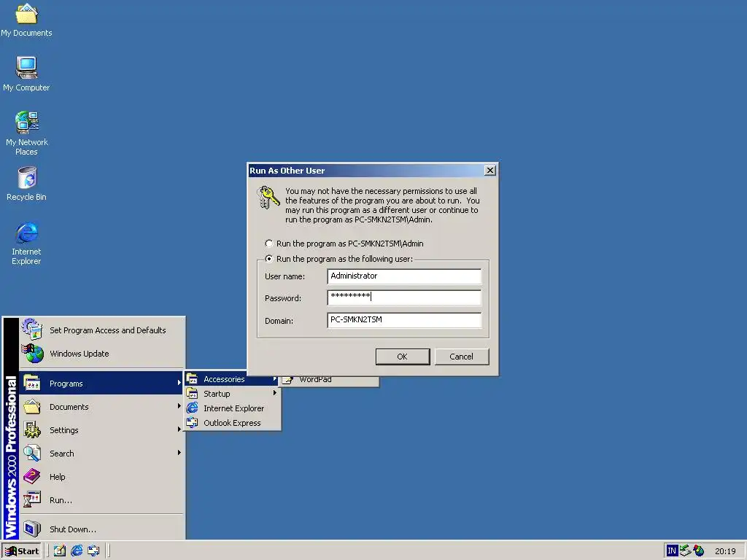
Task: Click the Run icon in the Start menu
Action: point(32,500)
